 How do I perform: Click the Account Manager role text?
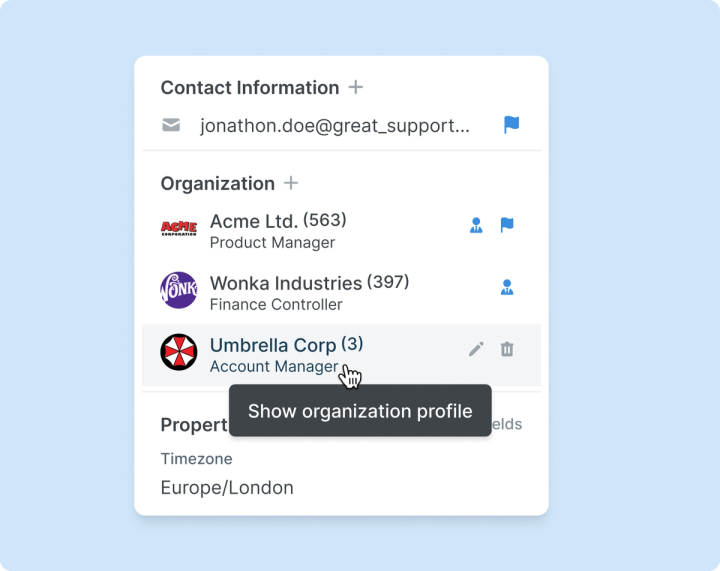pos(273,366)
